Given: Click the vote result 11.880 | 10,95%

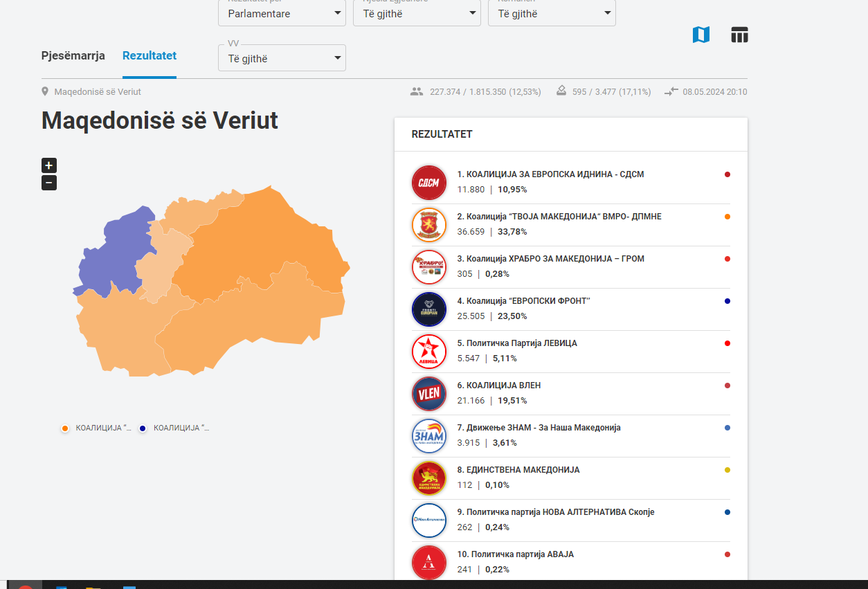Looking at the screenshot, I should pos(492,189).
